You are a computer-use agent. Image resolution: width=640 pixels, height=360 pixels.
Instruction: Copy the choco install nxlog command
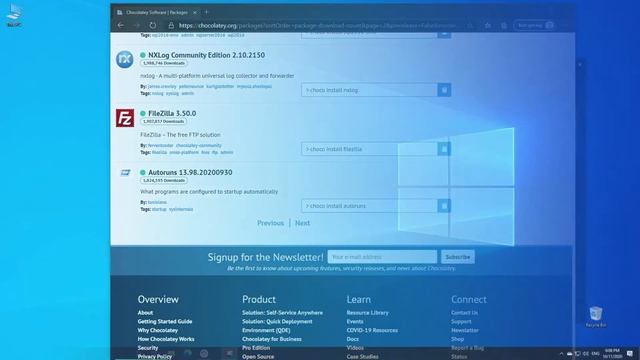click(444, 90)
